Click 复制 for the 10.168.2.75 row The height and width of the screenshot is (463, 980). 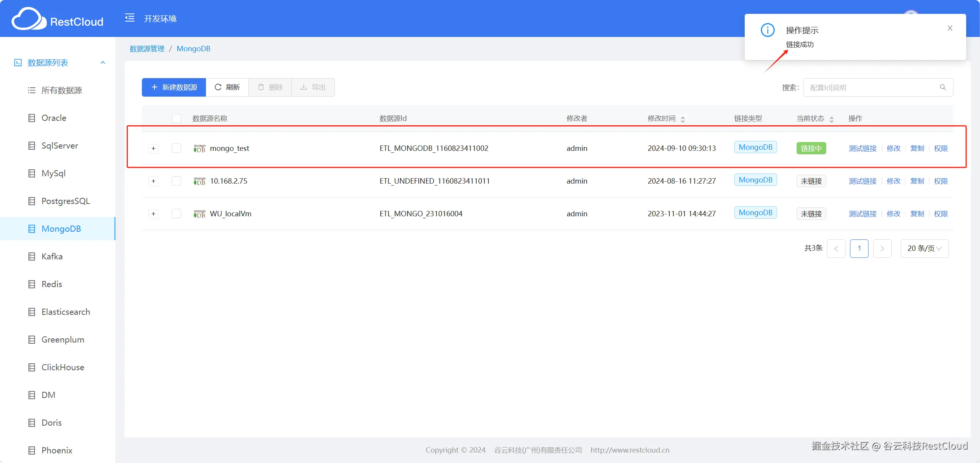coord(917,181)
